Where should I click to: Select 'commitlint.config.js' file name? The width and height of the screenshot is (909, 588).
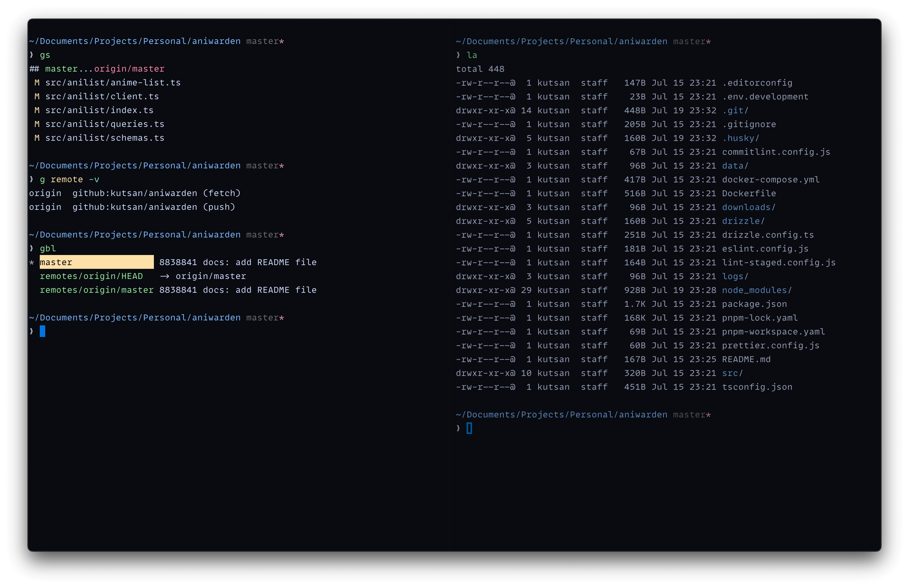[x=776, y=152]
